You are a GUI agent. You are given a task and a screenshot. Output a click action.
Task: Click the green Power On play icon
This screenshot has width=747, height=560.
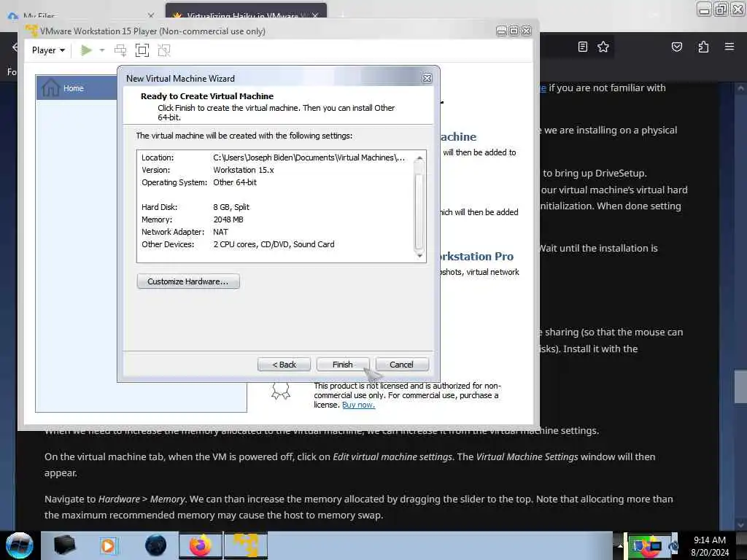pyautogui.click(x=86, y=50)
